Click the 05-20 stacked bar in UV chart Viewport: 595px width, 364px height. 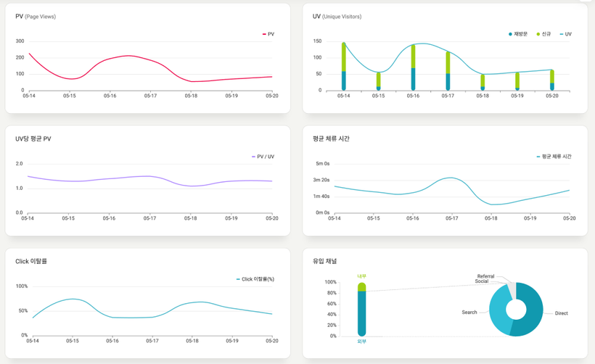click(552, 80)
